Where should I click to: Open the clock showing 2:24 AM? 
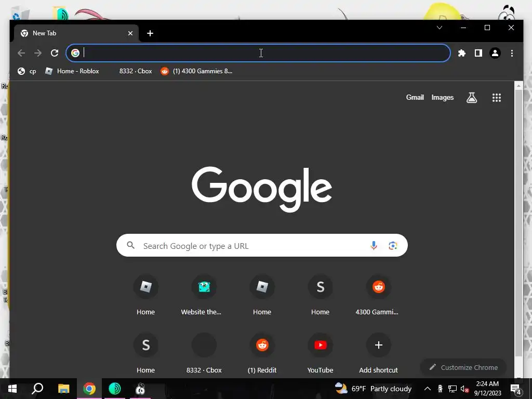pyautogui.click(x=487, y=389)
